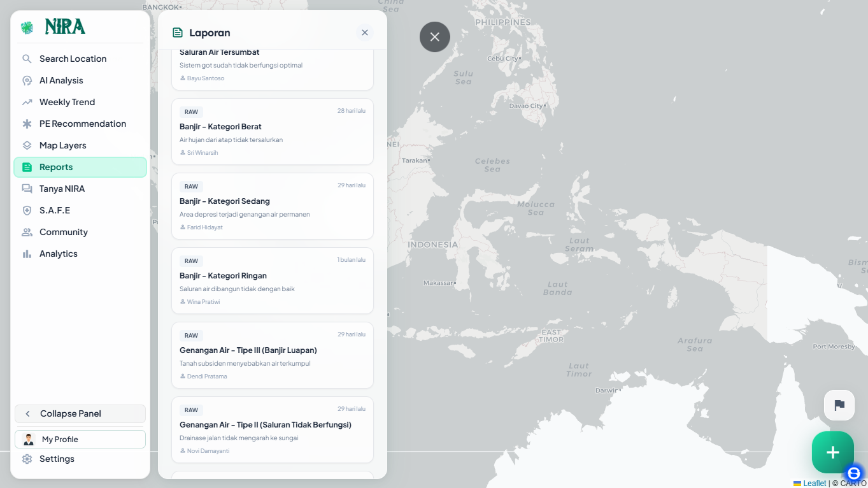Select PE Recommendation in the sidebar
Screen dimensions: 868x488
click(x=80, y=124)
